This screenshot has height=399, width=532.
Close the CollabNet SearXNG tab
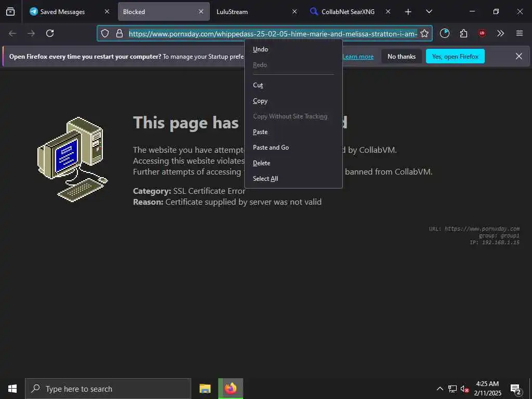(388, 11)
